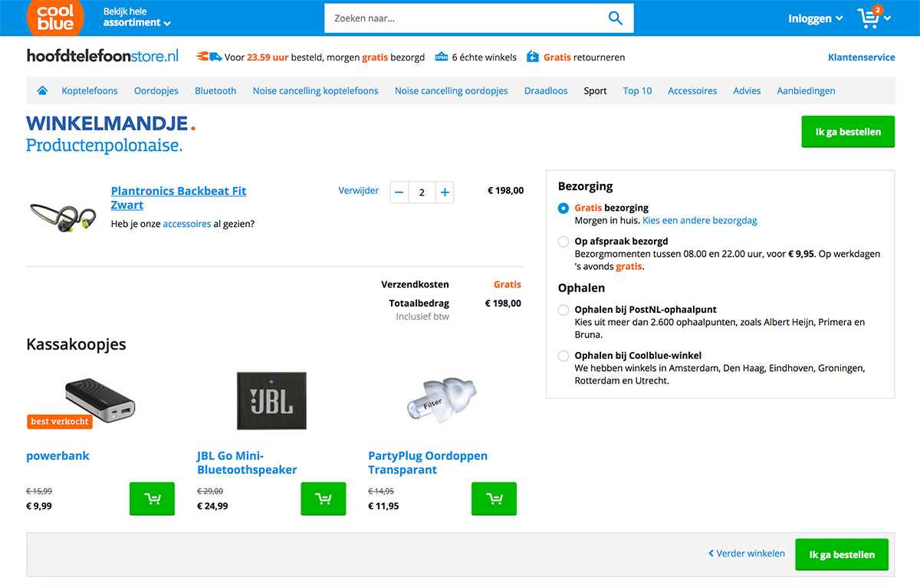Add JBL Go speaker to cart
Image resolution: width=920 pixels, height=588 pixels.
[x=324, y=498]
